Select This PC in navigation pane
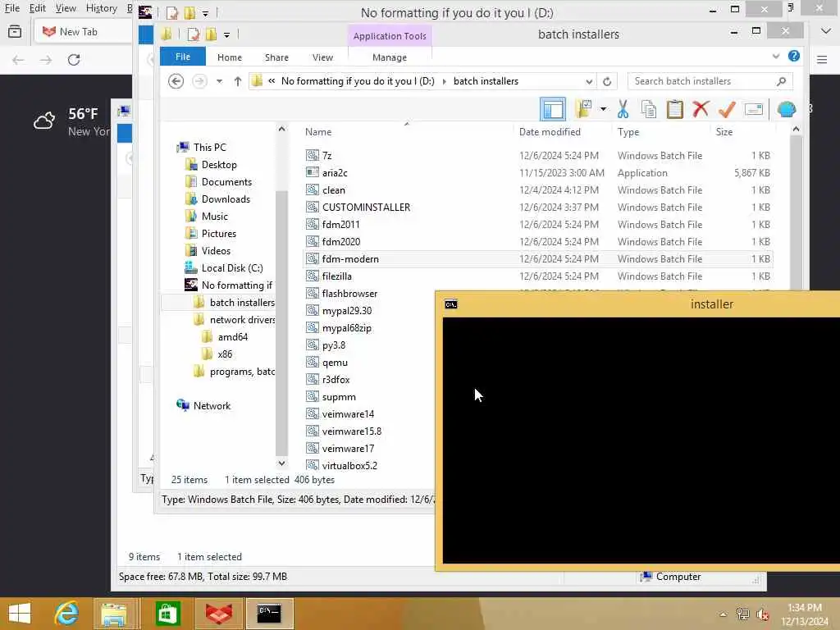 click(x=209, y=148)
